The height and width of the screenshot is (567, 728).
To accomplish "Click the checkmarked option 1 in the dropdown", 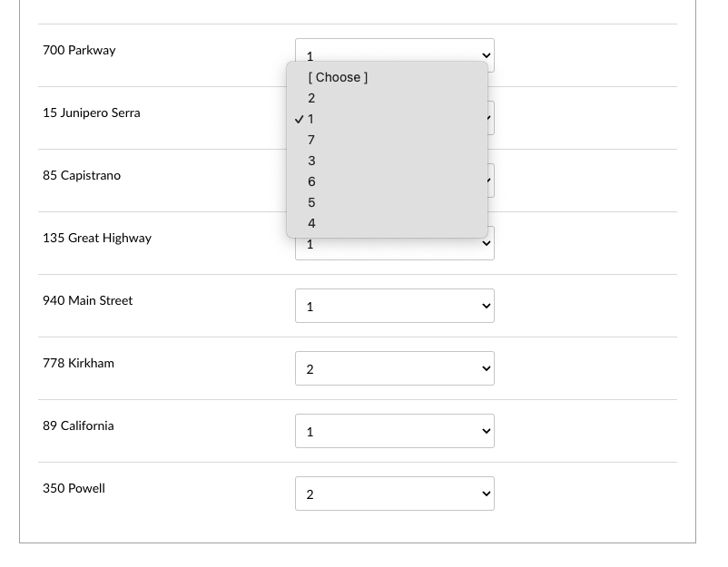I will pyautogui.click(x=311, y=119).
